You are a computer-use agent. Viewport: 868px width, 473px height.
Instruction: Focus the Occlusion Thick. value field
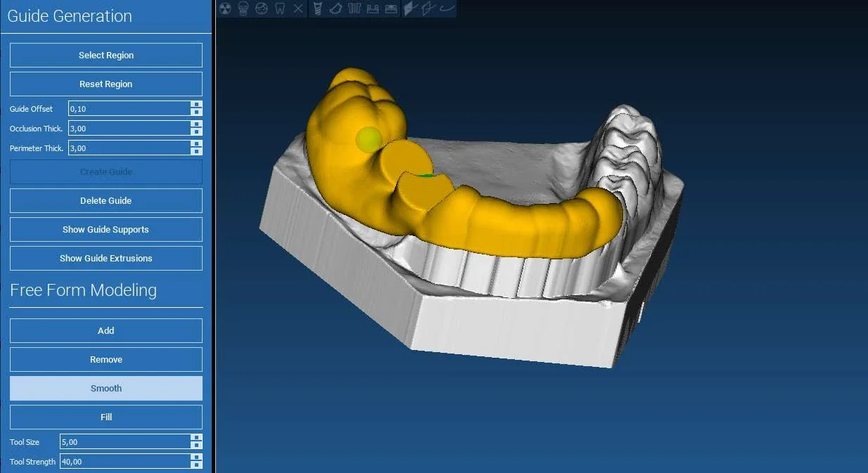tap(129, 129)
